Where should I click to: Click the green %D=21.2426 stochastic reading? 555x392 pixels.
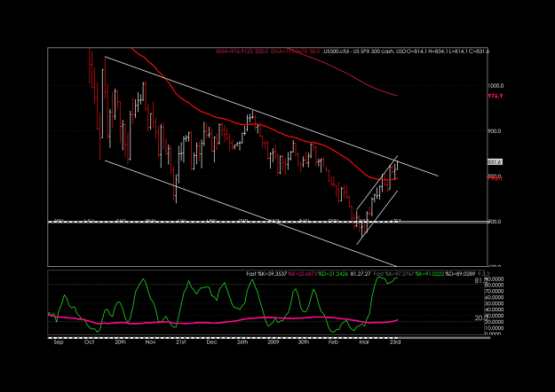335,273
